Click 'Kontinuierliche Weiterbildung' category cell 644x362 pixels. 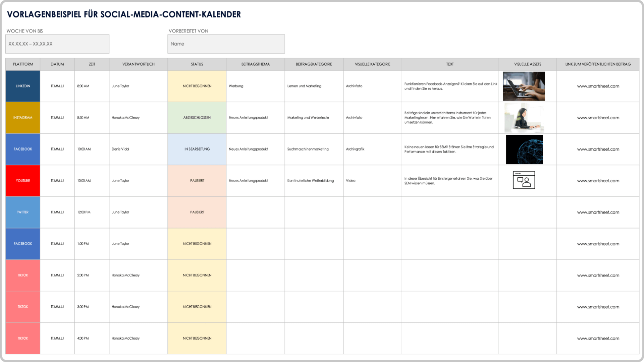coord(314,181)
